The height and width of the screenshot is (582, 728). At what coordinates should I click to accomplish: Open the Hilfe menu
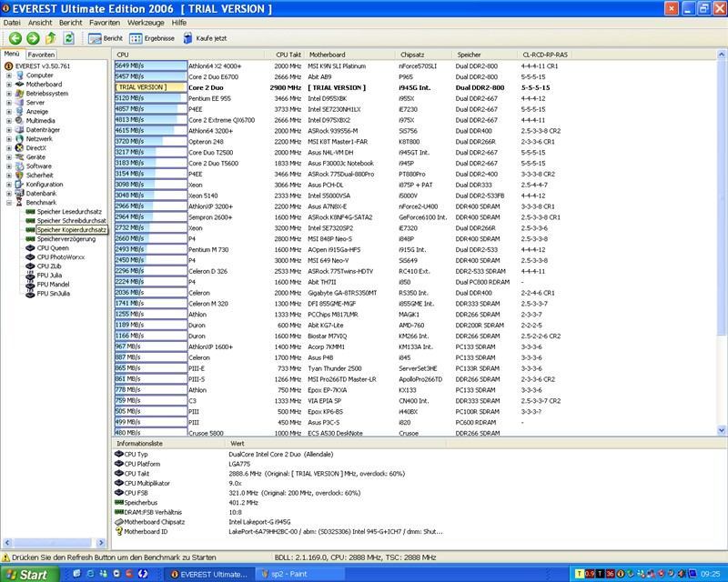(x=178, y=22)
